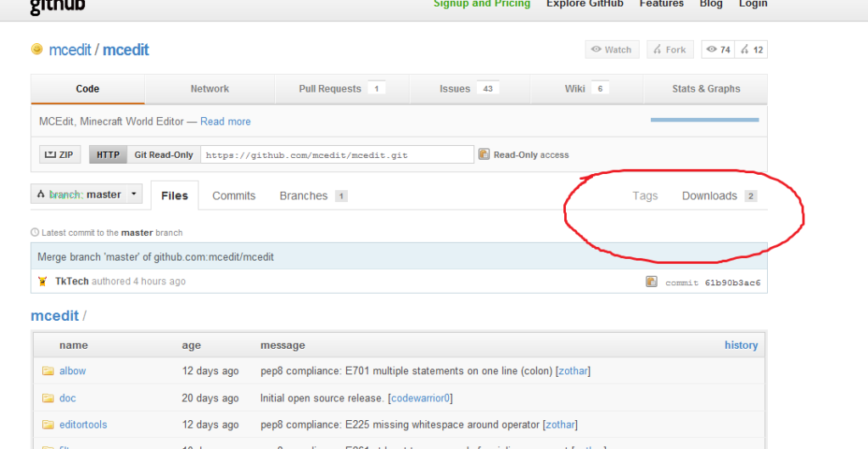This screenshot has width=868, height=449.
Task: Click the zothar link in albow row
Action: (x=573, y=370)
